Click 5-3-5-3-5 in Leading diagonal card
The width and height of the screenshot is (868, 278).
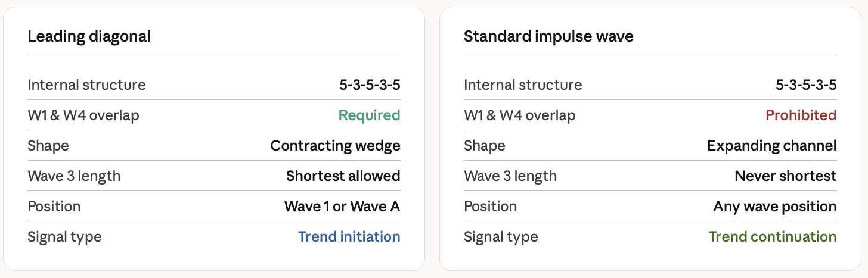370,85
